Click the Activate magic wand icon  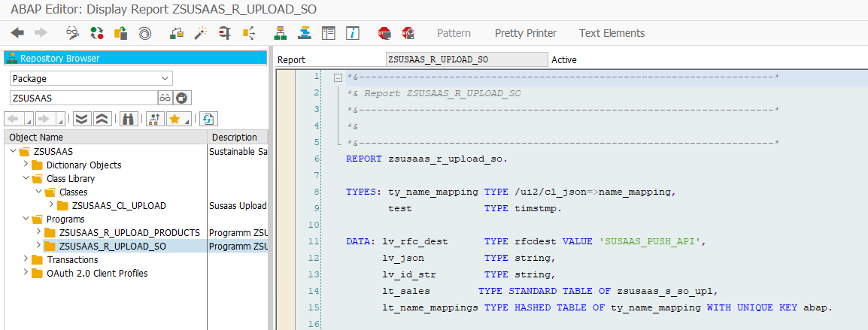coord(200,33)
